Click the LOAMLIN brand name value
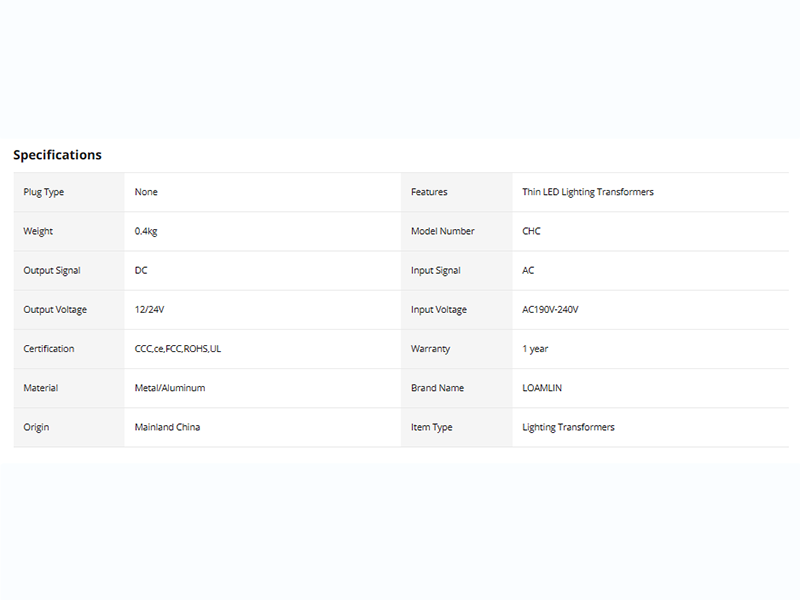This screenshot has width=800, height=600. (542, 388)
